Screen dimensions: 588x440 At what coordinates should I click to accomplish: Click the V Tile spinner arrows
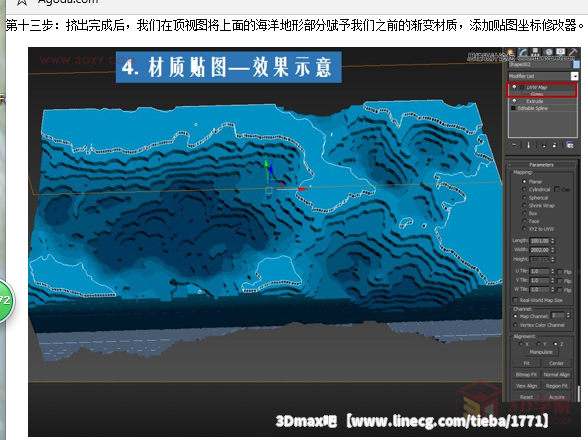pos(552,281)
